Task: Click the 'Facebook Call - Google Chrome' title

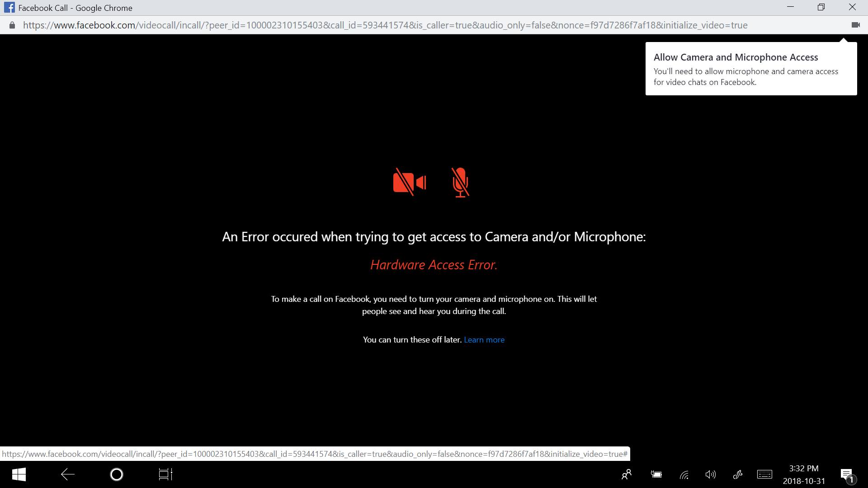Action: tap(75, 8)
